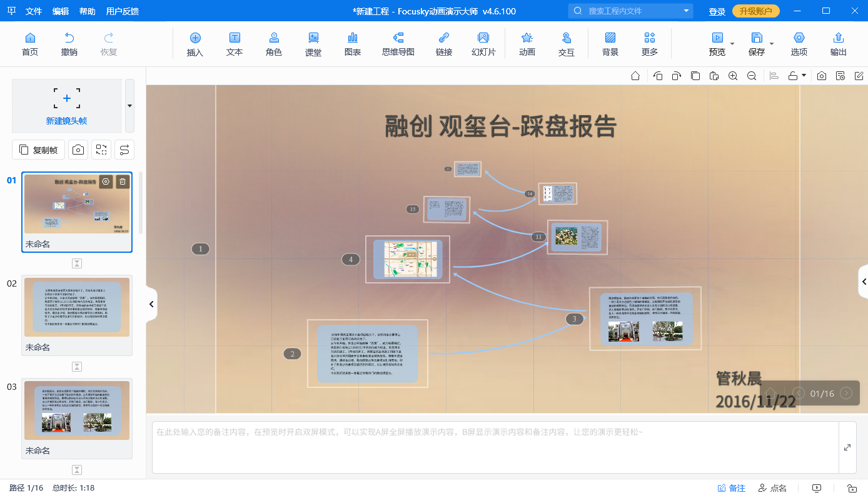Viewport: 868px width, 495px height.
Task: Toggle the 备注 notes panel
Action: (731, 488)
